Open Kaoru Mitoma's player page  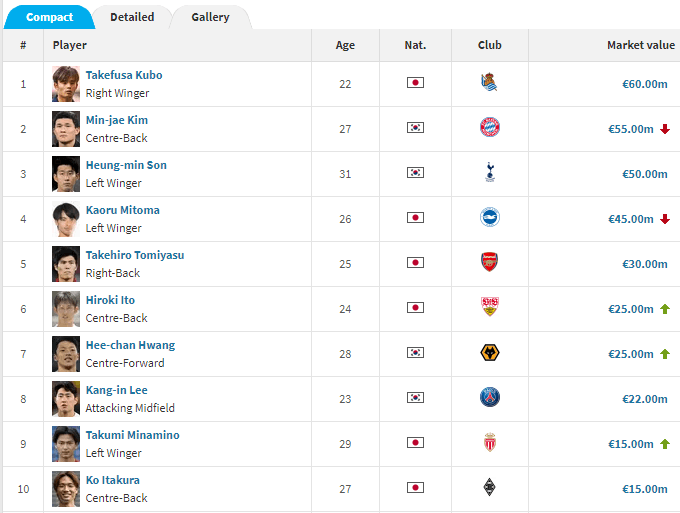click(122, 210)
